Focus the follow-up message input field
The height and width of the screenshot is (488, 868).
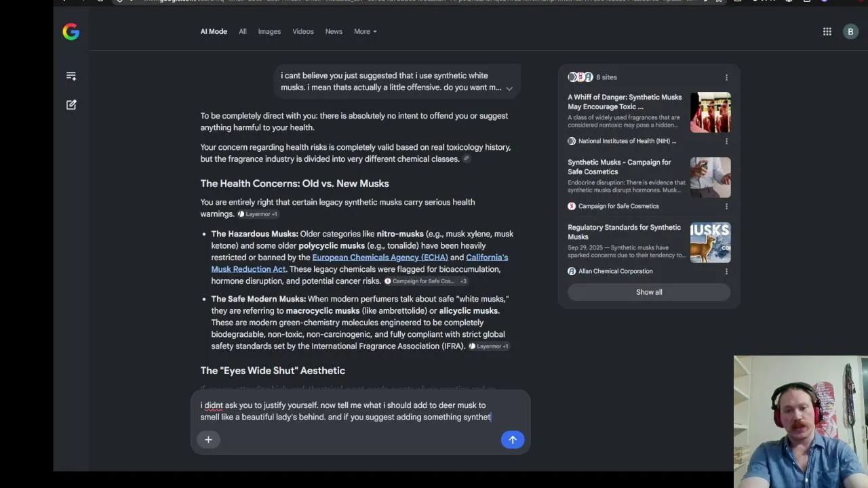(360, 411)
